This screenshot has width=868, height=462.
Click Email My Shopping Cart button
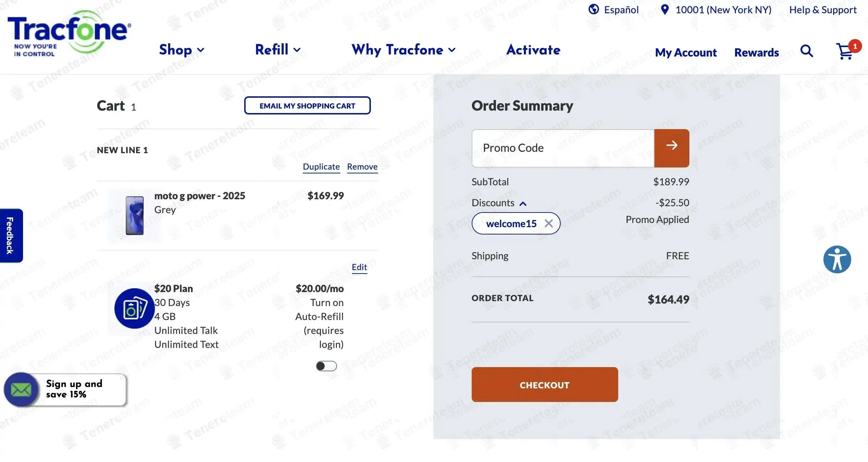[307, 105]
